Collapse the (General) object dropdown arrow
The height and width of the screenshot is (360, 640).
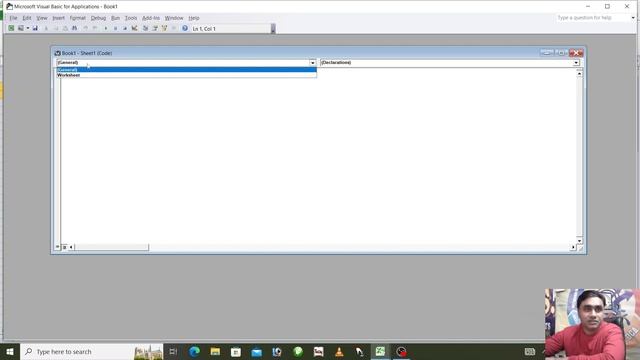pyautogui.click(x=313, y=63)
